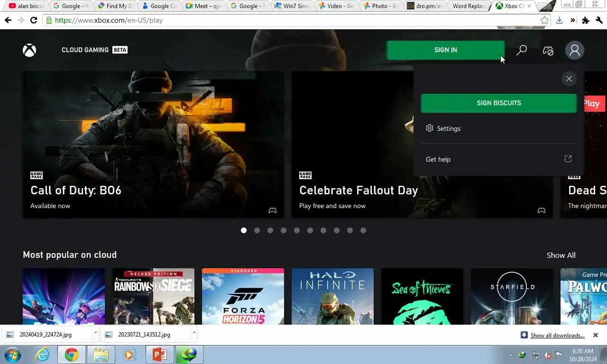Screen dimensions: 607x364
Task: Select eighth carousel dot
Action: (337, 230)
